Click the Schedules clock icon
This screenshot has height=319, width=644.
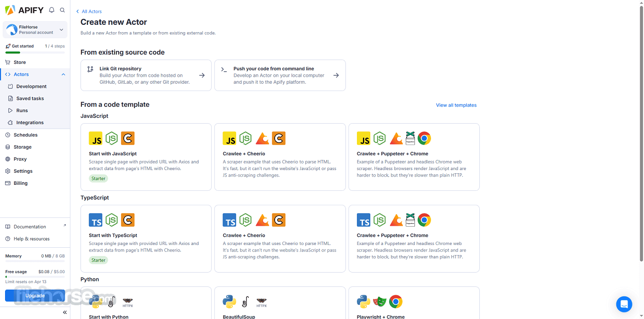coord(8,135)
